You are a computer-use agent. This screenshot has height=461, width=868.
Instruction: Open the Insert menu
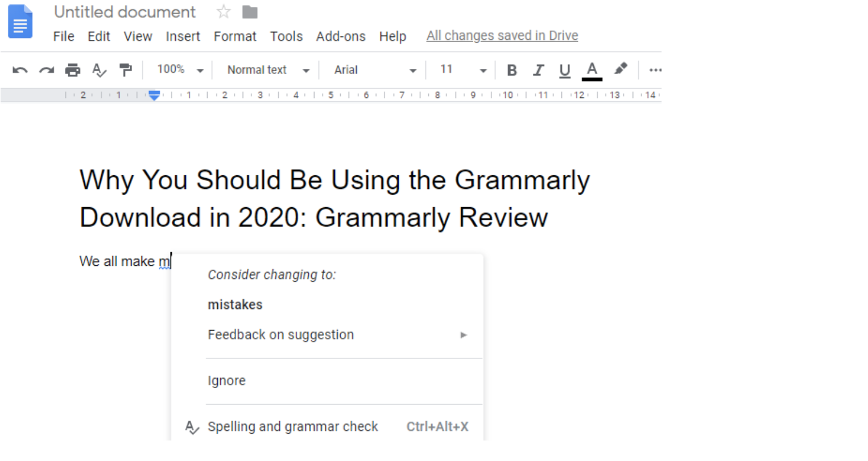pos(183,36)
